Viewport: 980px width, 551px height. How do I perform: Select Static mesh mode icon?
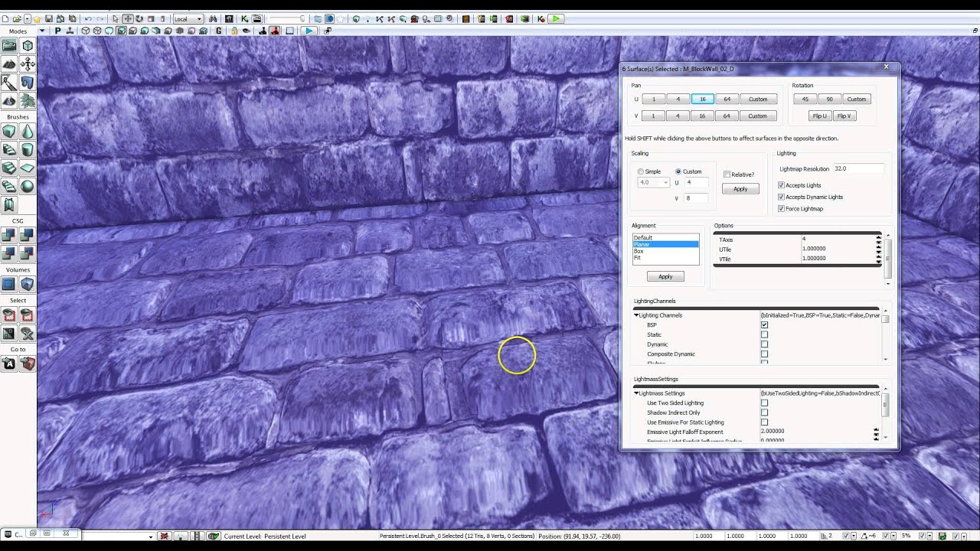click(28, 83)
